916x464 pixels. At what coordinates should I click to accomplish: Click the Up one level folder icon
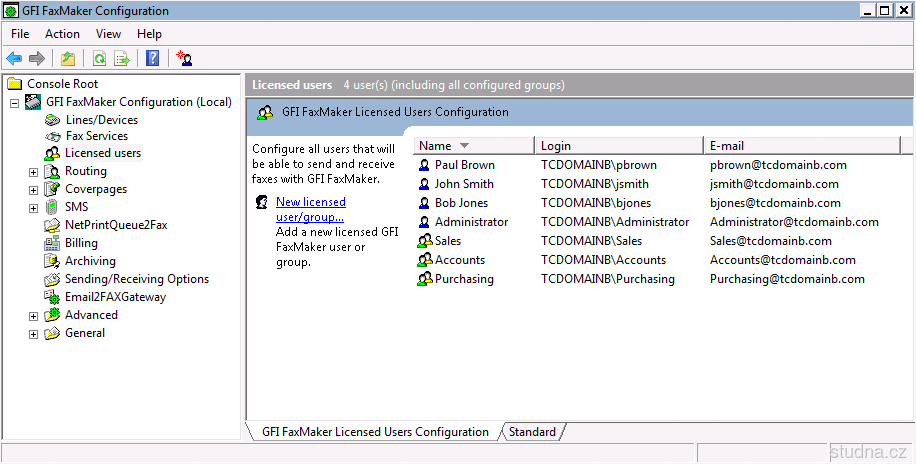pos(68,59)
